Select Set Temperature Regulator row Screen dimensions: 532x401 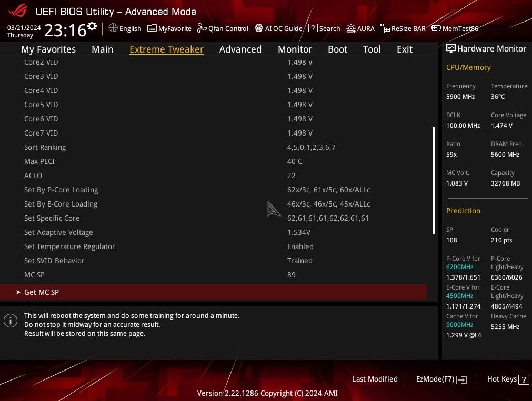click(x=214, y=247)
